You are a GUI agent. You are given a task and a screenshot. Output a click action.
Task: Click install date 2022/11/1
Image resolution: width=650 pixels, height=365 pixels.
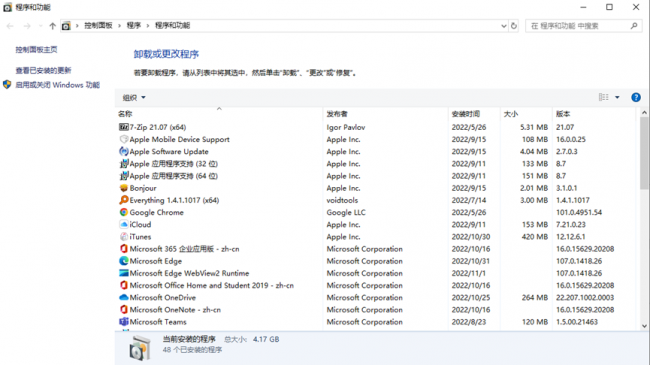pyautogui.click(x=469, y=273)
